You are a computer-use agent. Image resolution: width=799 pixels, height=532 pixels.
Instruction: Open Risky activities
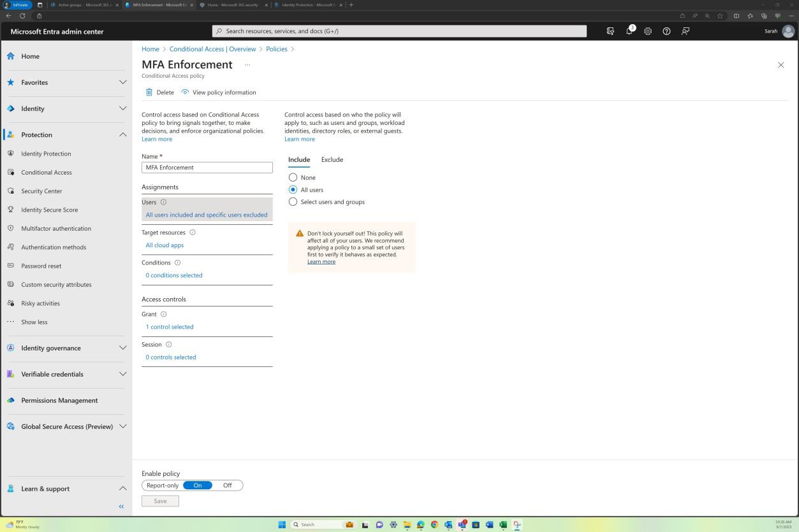point(40,303)
